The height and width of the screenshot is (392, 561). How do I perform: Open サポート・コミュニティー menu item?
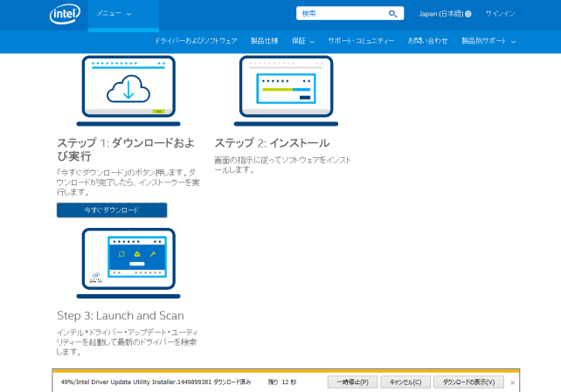(361, 41)
